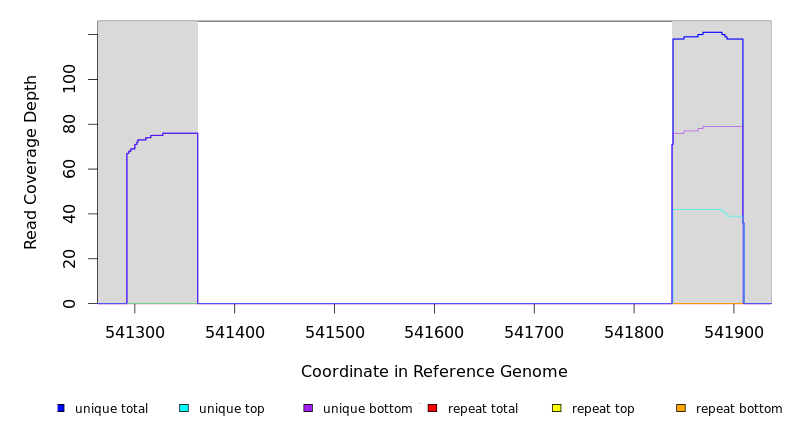792x432 pixels.
Task: Select the "unique top" legend text
Action: (232, 409)
